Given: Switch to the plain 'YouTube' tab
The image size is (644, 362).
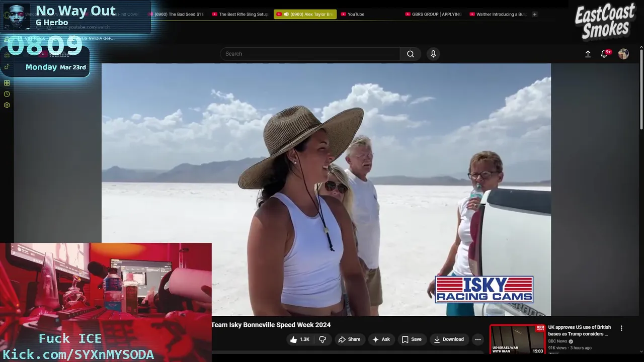Looking at the screenshot, I should point(353,14).
